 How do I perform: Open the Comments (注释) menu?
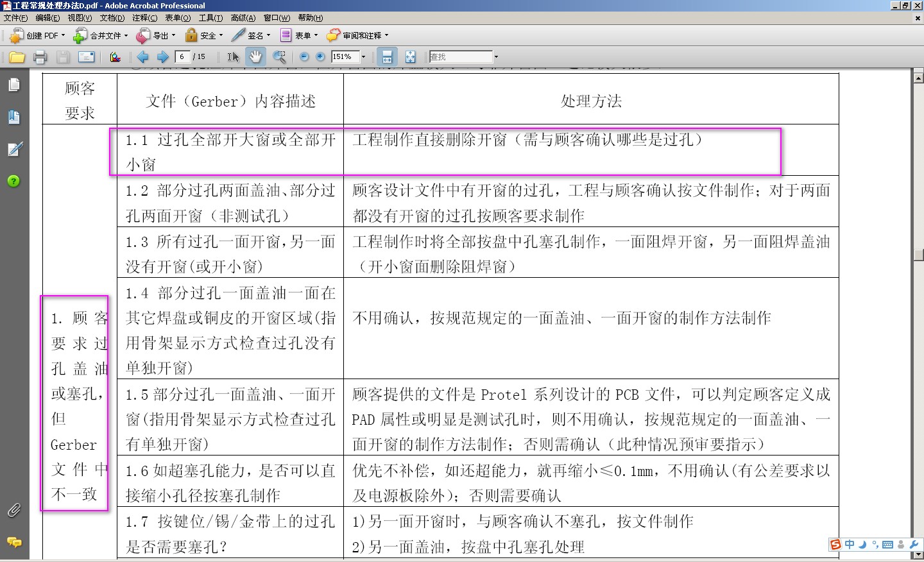(x=144, y=18)
